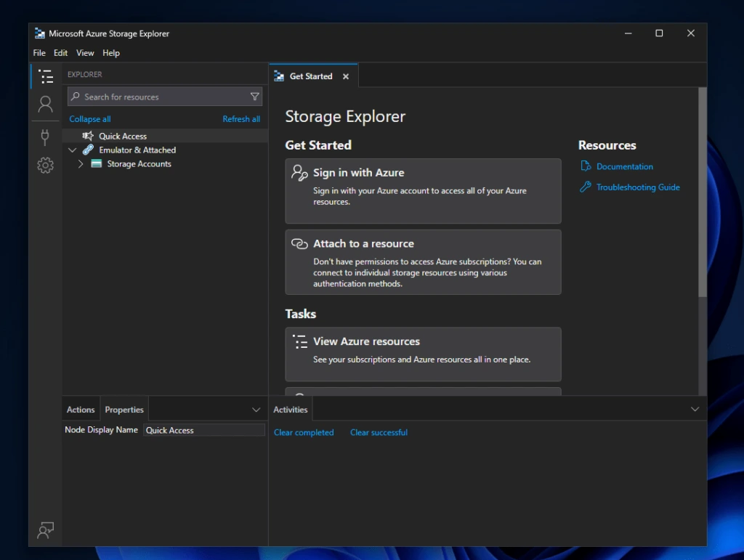
Task: Click the search magnifier icon
Action: coord(75,97)
